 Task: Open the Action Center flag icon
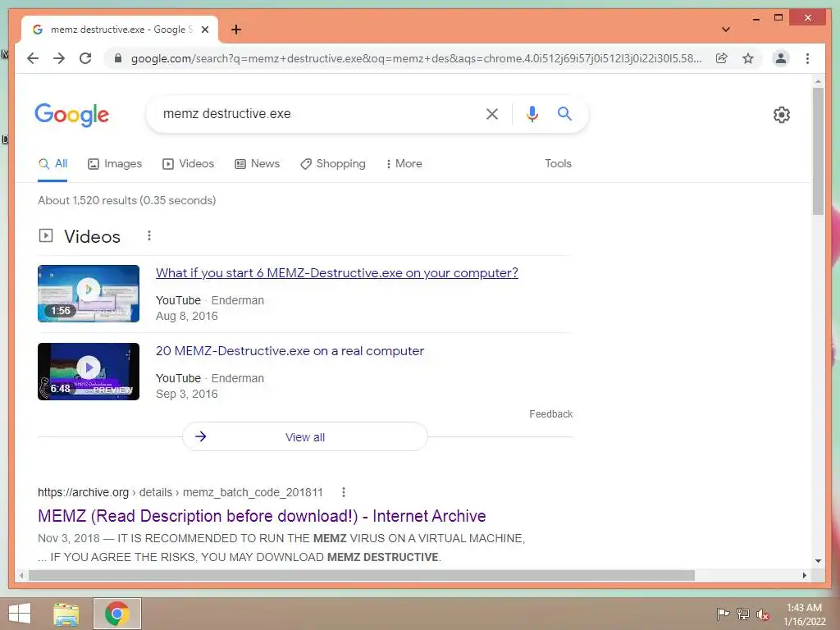tap(724, 614)
